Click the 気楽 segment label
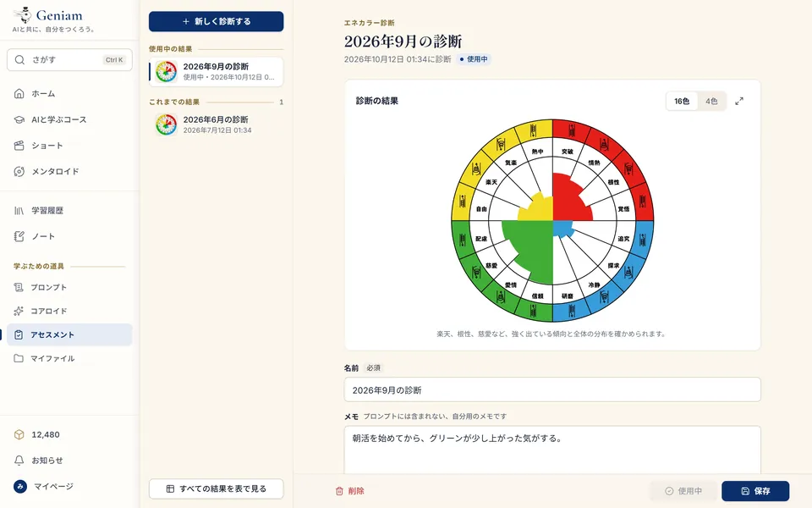Screen dimensions: 812x508 [511, 163]
